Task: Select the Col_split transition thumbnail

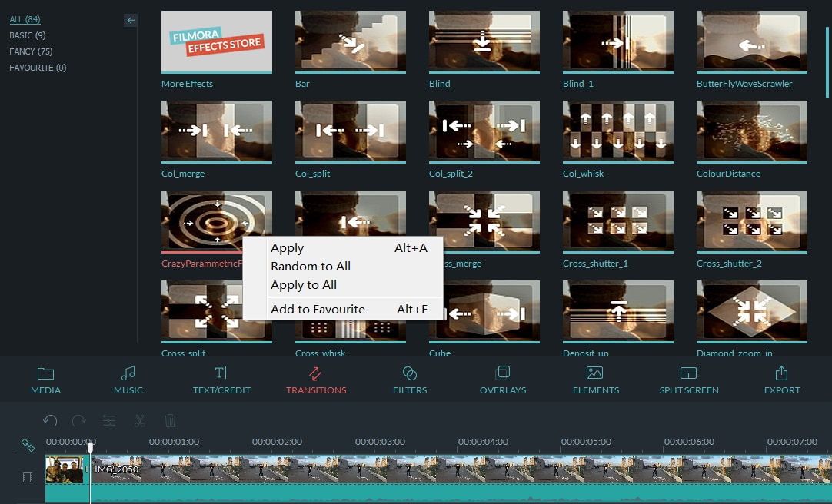Action: pos(350,131)
